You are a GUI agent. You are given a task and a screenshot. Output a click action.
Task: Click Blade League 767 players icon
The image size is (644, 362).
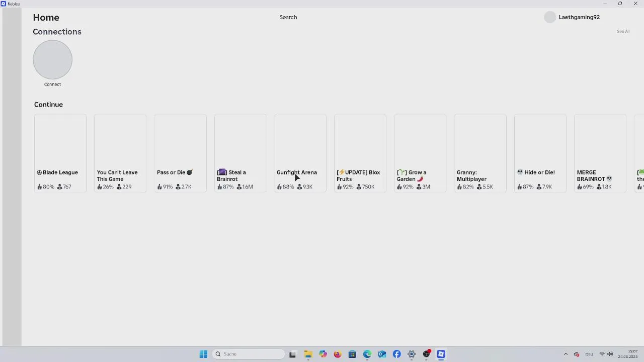coord(59,187)
